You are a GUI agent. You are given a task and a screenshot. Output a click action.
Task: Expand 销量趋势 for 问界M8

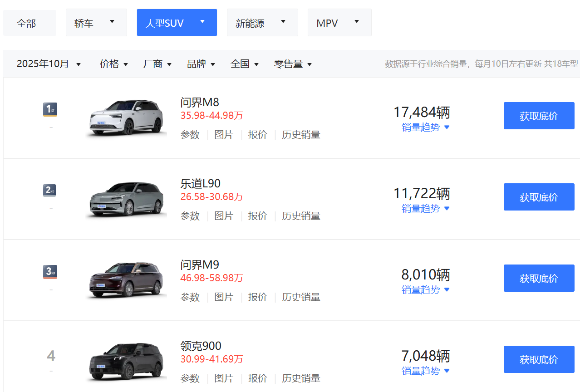coord(425,127)
